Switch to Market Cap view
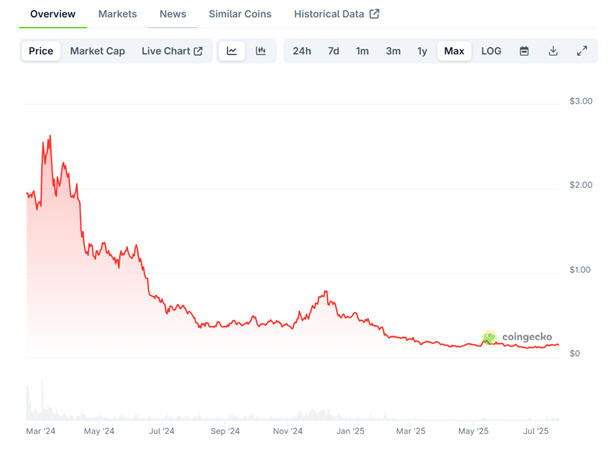Image resolution: width=616 pixels, height=453 pixels. click(x=97, y=51)
